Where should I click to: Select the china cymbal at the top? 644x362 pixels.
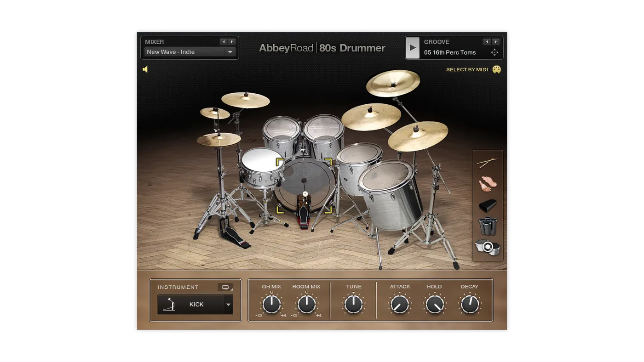[x=393, y=83]
